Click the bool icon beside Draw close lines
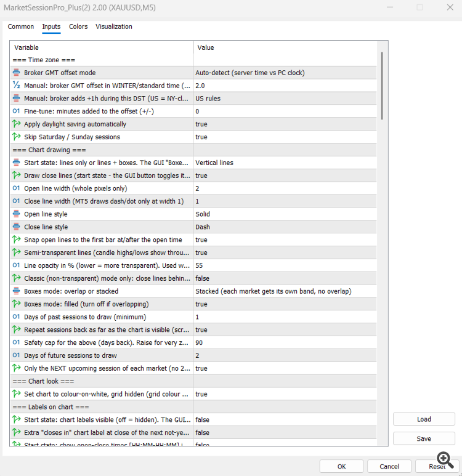Screen dimensions: 462x476 17,175
